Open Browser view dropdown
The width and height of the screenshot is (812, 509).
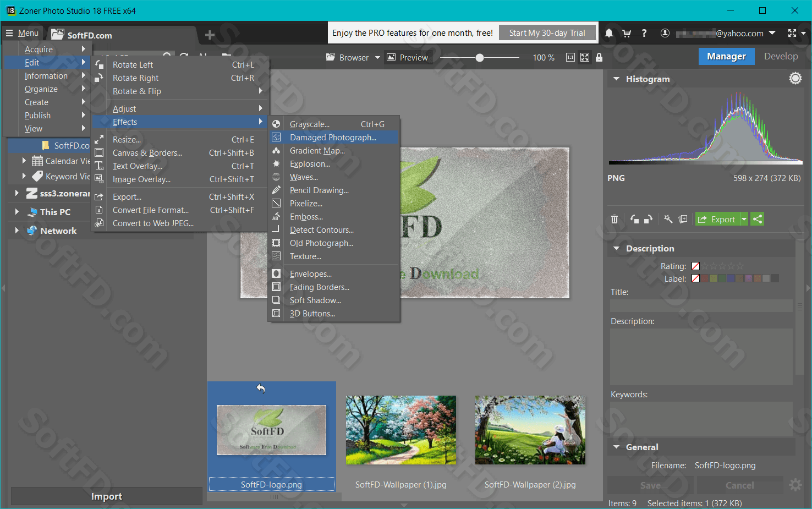click(377, 57)
